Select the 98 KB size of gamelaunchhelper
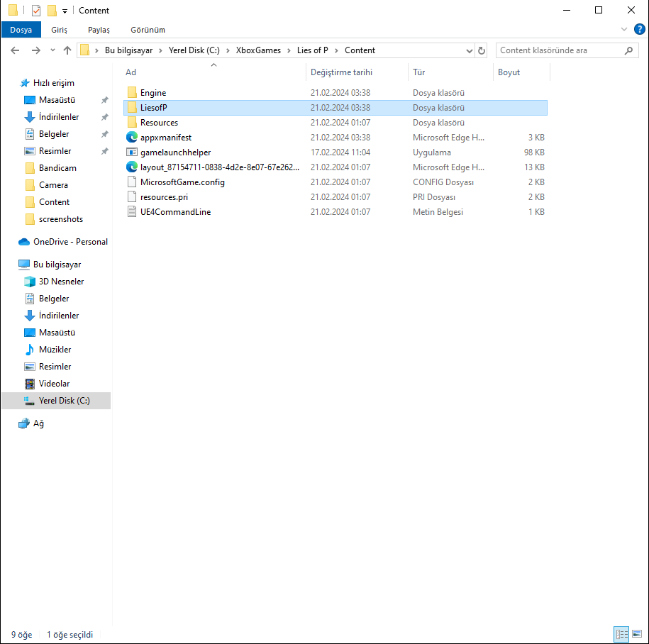Screen dimensions: 649x644 [x=534, y=152]
